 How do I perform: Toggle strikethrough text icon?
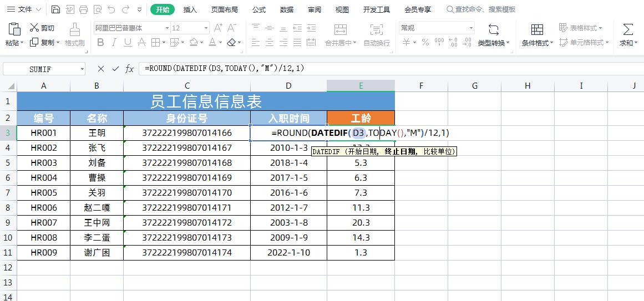[141, 42]
